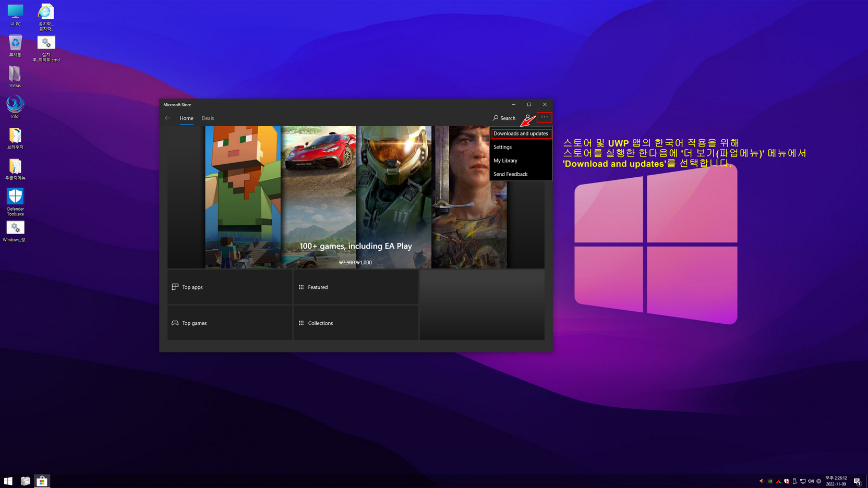
Task: Select the 브라우저 folder icon
Action: point(15,139)
